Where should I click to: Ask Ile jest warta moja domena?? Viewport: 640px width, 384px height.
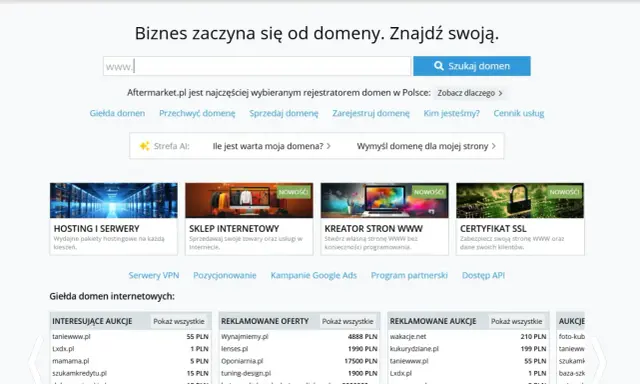pos(268,146)
